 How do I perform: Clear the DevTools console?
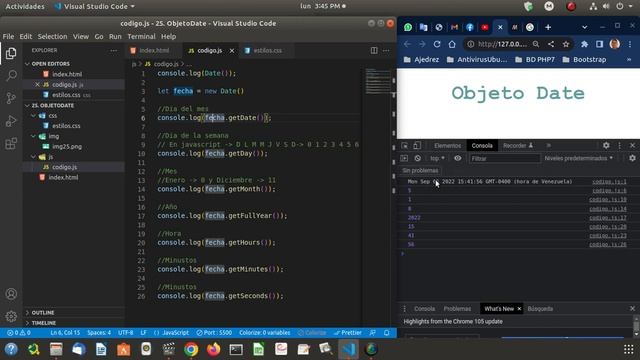[x=418, y=158]
